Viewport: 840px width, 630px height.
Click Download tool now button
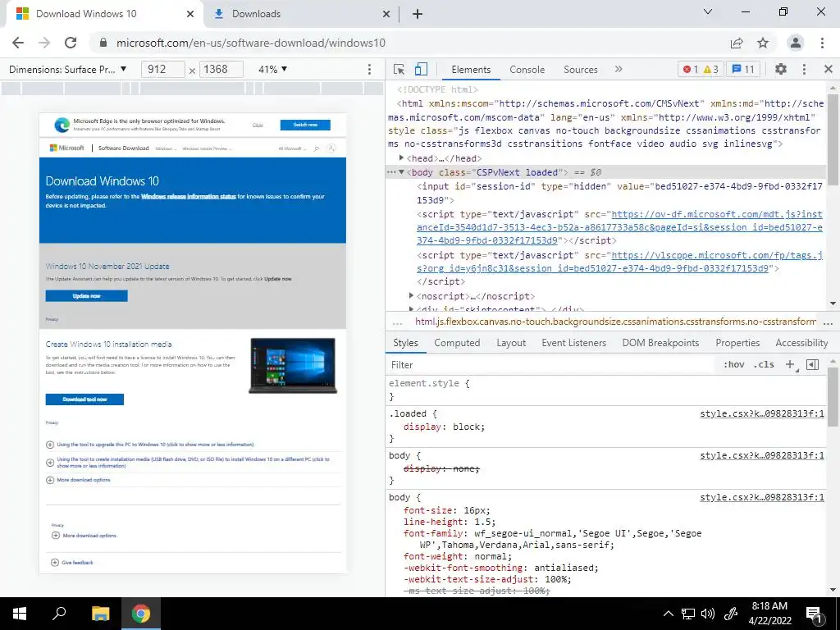coord(84,399)
